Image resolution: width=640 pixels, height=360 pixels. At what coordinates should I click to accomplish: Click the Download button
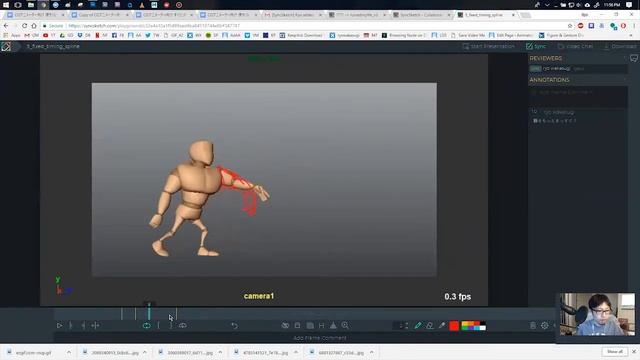620,46
